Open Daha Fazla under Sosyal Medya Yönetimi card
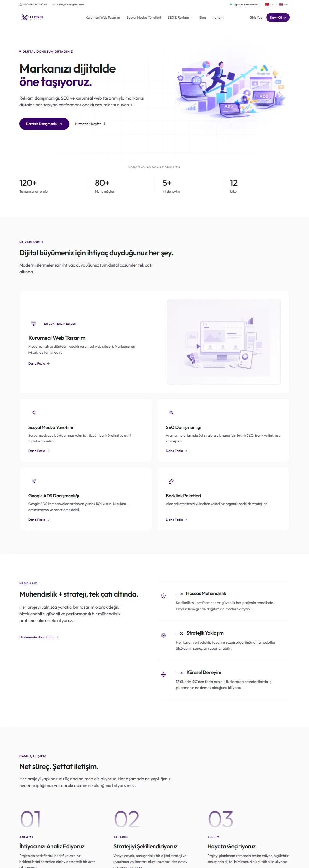The image size is (309, 868). point(39,451)
